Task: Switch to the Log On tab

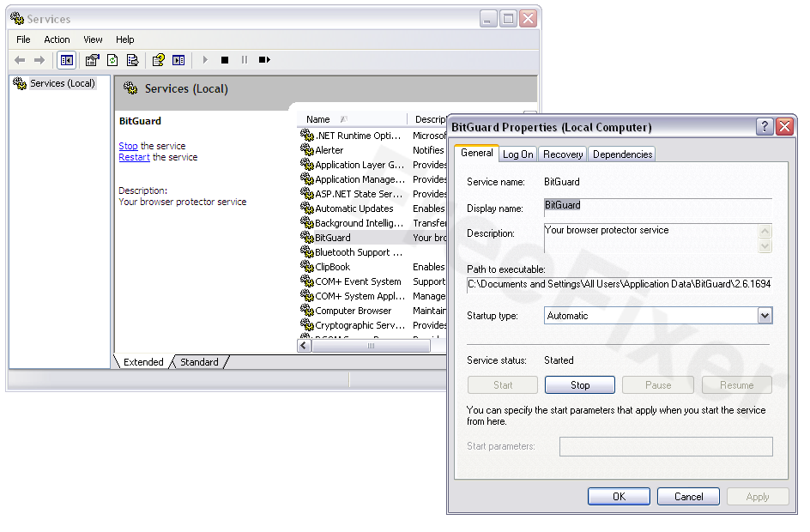Action: [x=518, y=154]
